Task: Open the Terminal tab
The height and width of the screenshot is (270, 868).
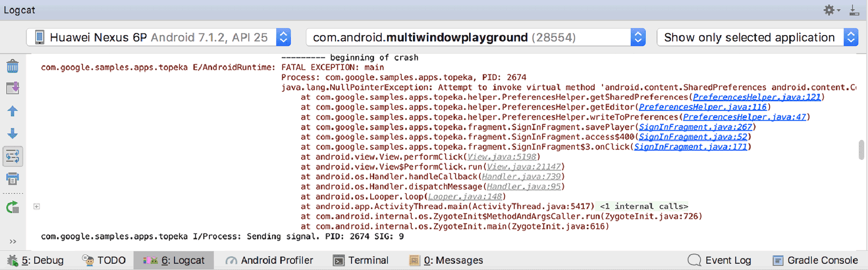Action: pyautogui.click(x=361, y=260)
